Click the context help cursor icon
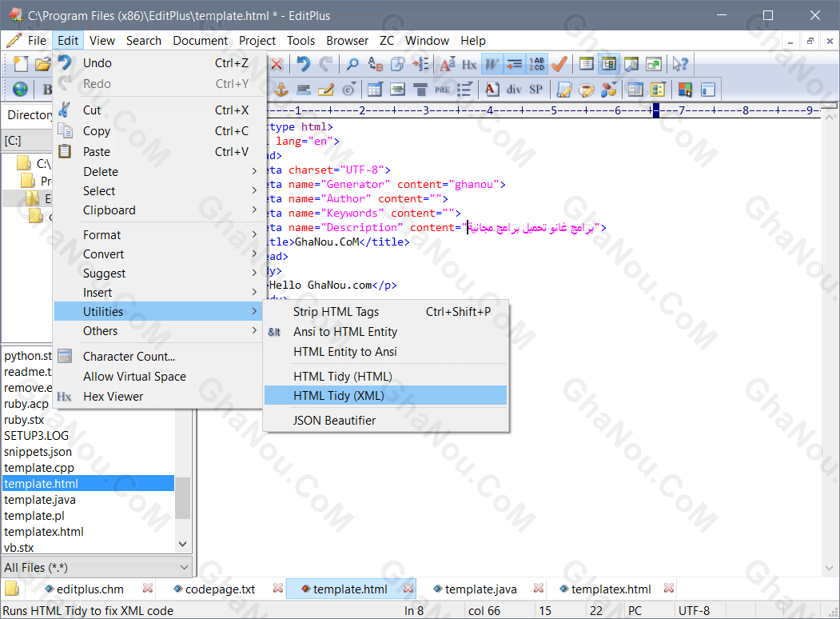 (x=680, y=64)
